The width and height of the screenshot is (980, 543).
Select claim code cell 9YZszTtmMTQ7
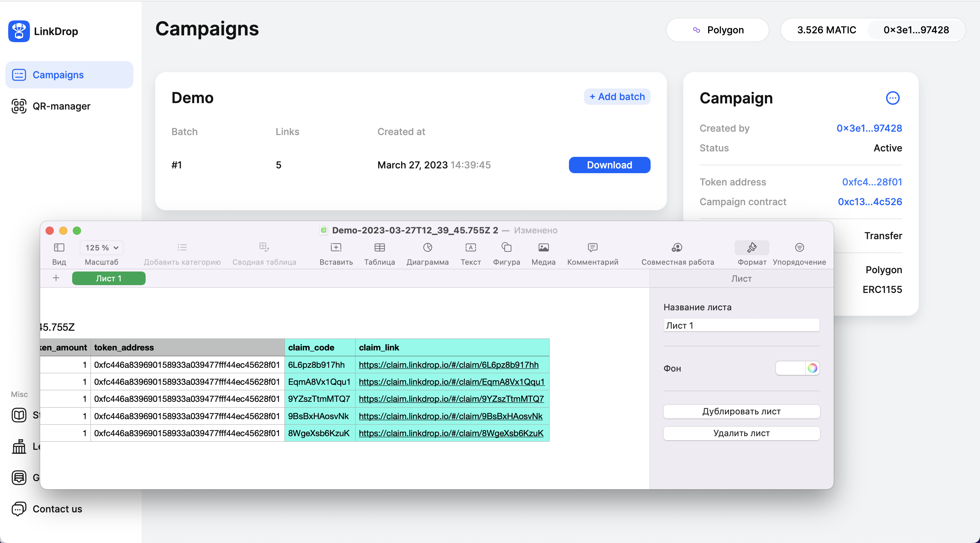[x=320, y=399]
